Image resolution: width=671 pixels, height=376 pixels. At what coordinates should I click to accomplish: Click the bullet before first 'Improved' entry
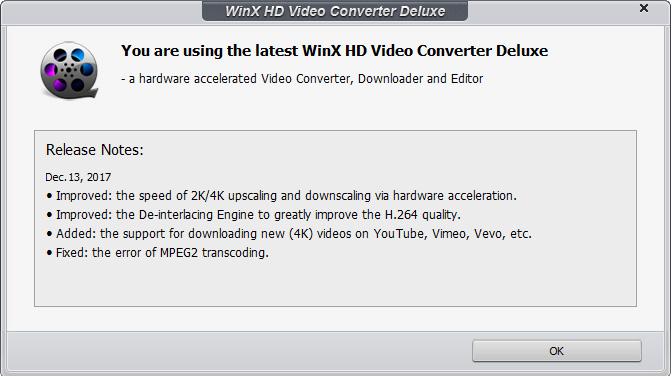pos(49,196)
